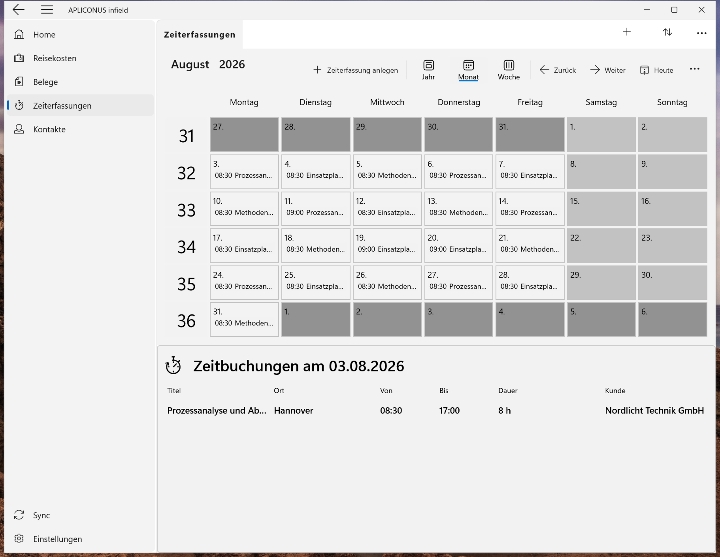
Task: Select August 4 day cell
Action: (x=315, y=171)
